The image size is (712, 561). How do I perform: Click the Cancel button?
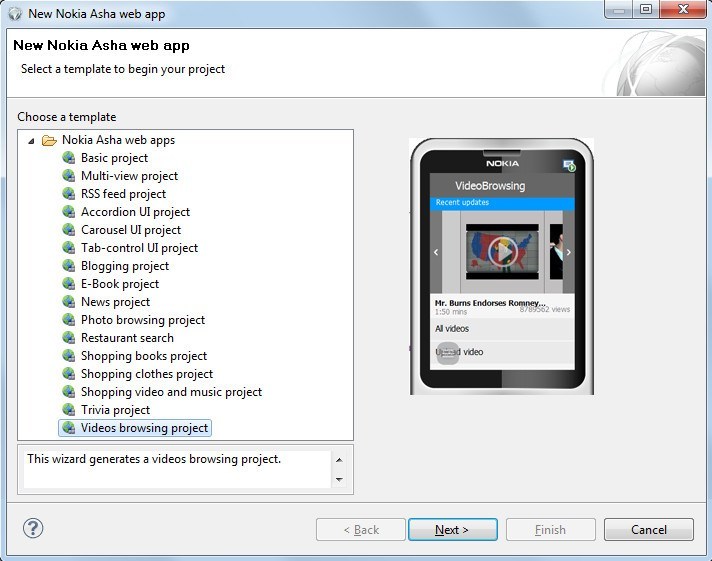point(648,530)
